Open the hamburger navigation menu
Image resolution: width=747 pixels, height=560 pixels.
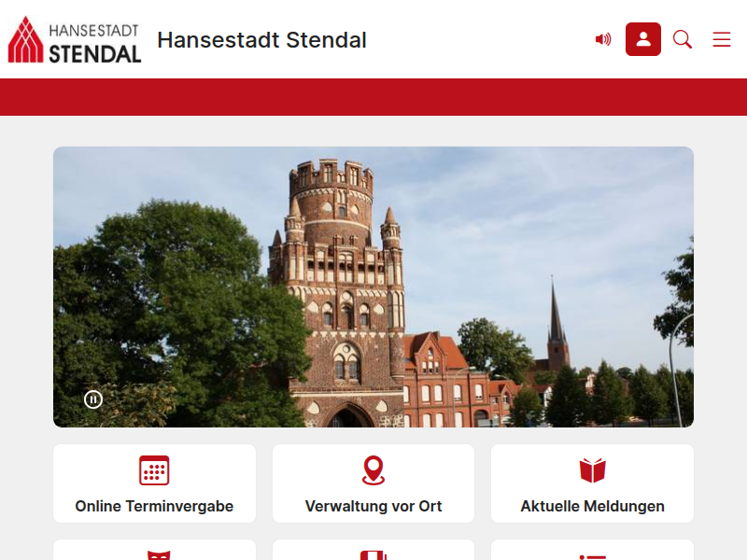[722, 39]
